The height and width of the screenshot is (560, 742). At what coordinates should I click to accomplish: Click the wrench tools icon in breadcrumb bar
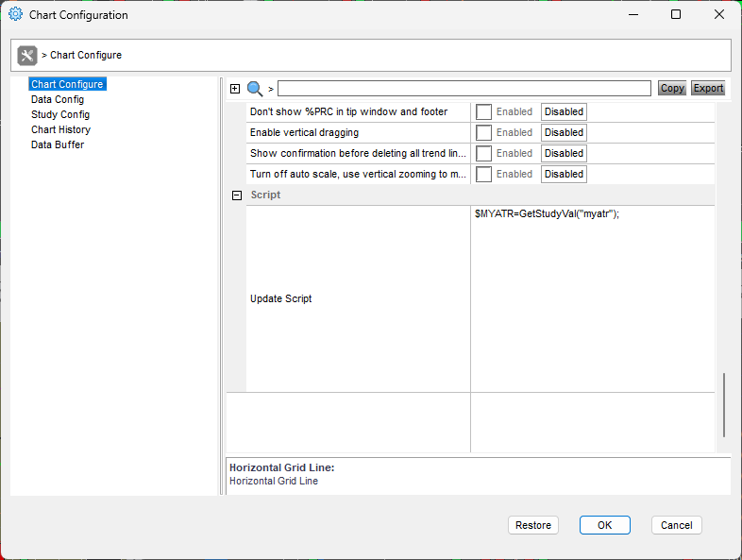27,56
